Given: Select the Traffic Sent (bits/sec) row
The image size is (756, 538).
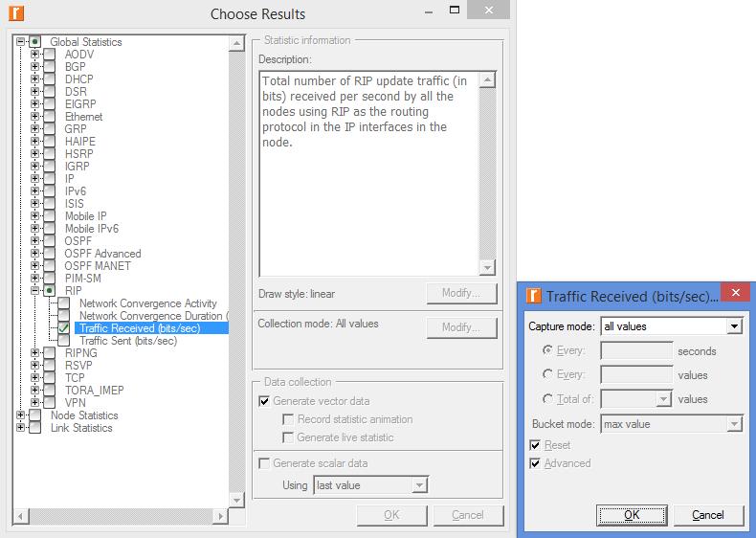Looking at the screenshot, I should (x=128, y=341).
